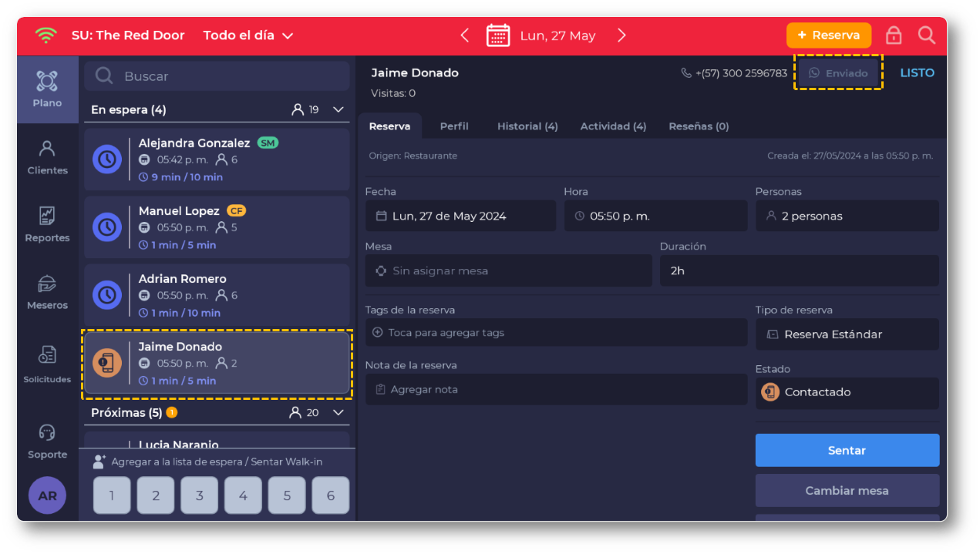
Task: Open the Estado Contactado dropdown
Action: point(847,392)
